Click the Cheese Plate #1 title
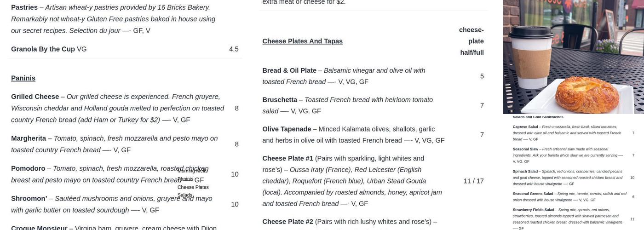 [287, 159]
